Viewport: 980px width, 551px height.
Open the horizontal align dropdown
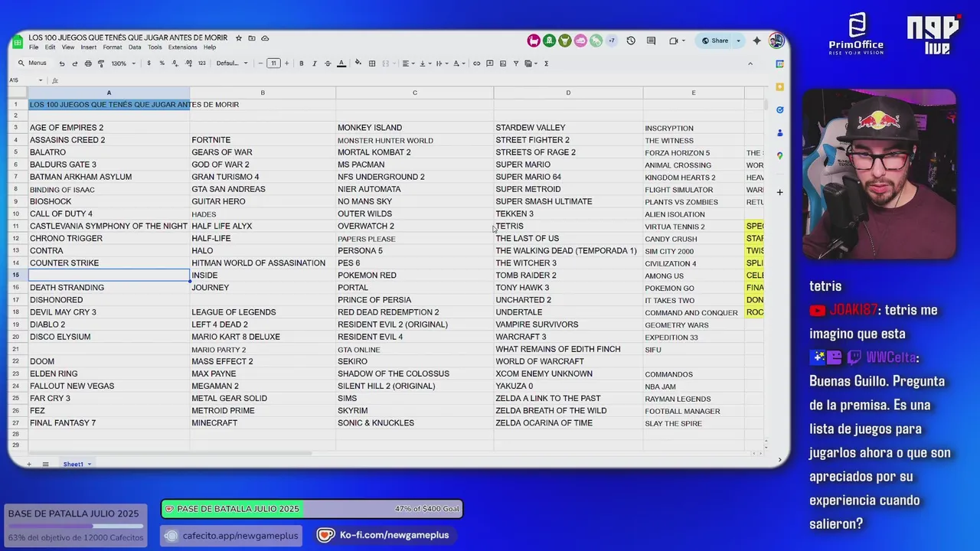pyautogui.click(x=408, y=64)
